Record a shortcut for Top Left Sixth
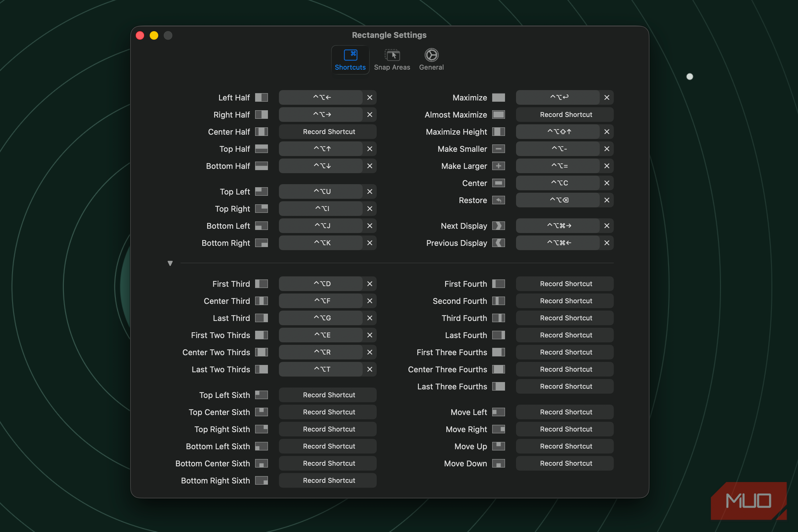Screen dimensions: 798x532 (x=328, y=395)
